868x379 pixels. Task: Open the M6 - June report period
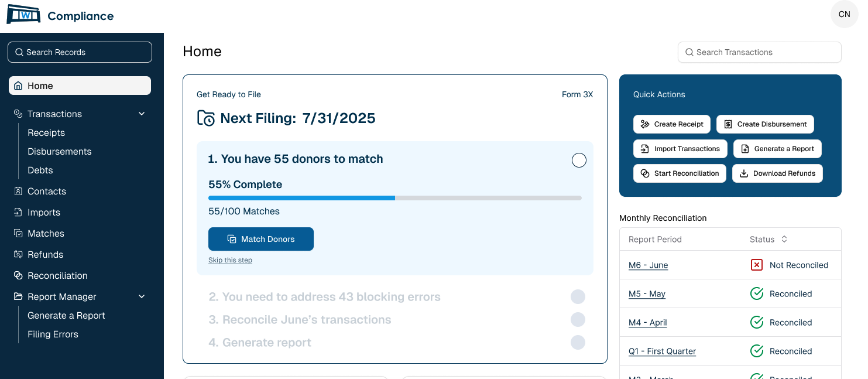click(648, 265)
